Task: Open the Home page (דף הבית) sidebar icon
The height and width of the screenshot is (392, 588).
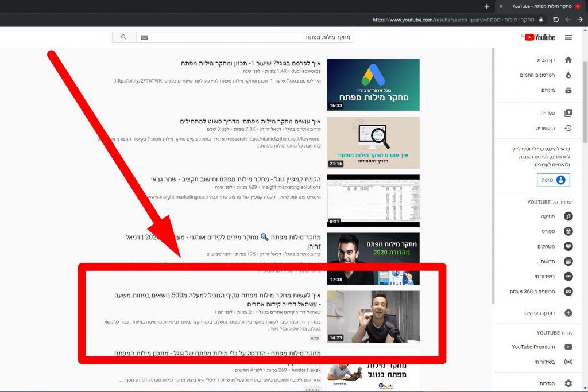Action: click(568, 60)
